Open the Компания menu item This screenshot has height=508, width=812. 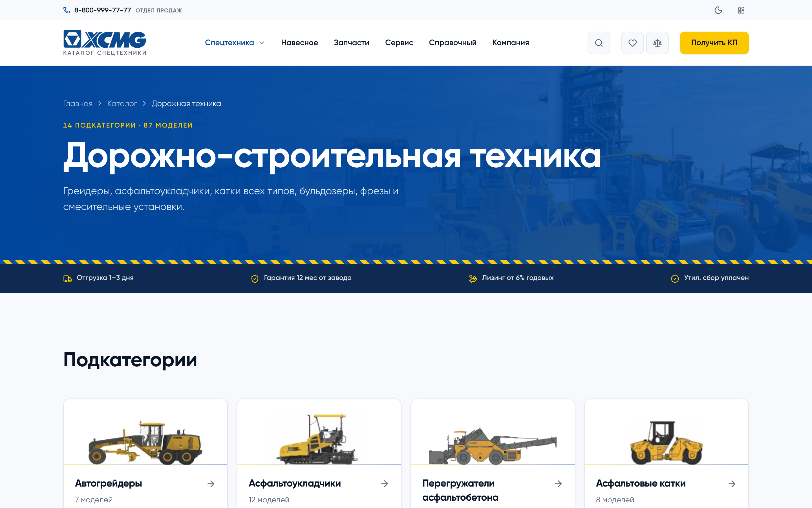click(x=510, y=43)
